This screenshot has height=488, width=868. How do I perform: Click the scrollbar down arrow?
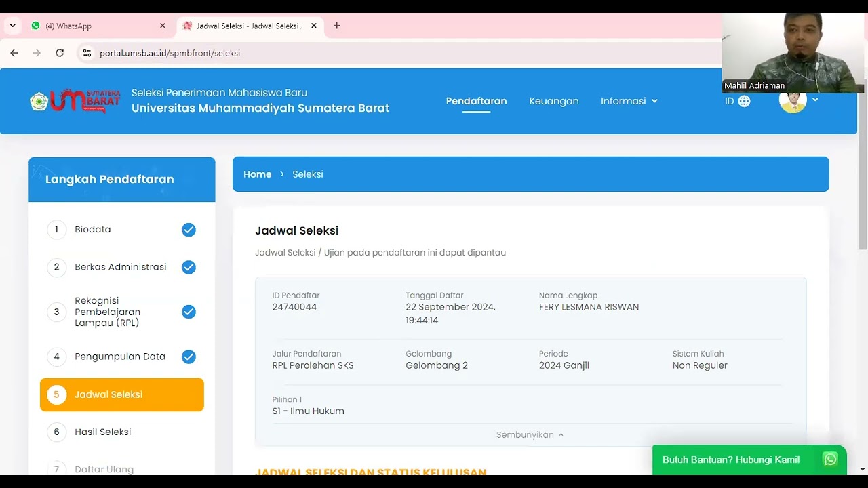pyautogui.click(x=863, y=469)
